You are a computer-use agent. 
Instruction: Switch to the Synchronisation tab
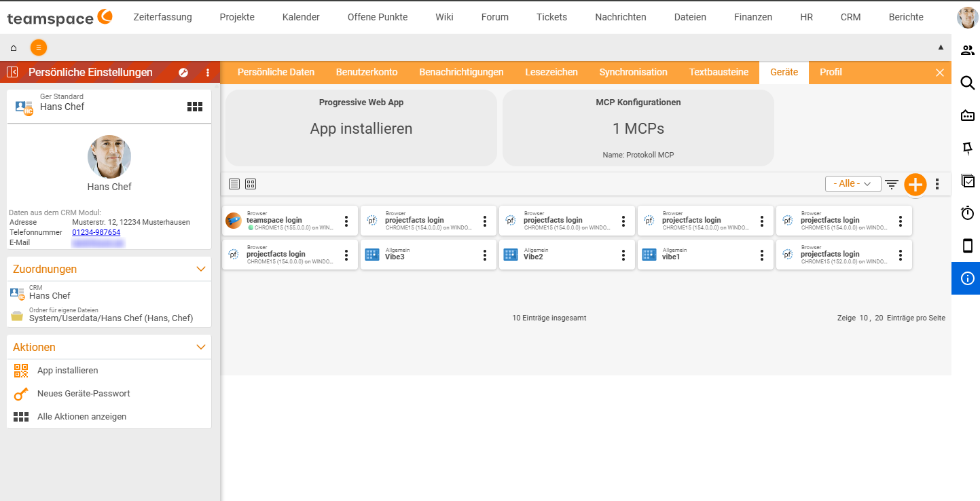(633, 72)
